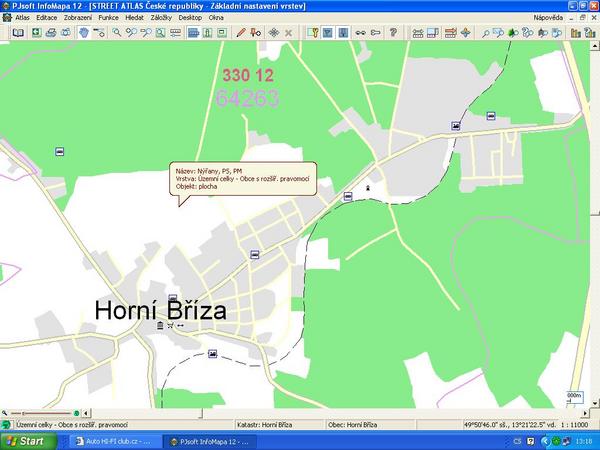The height and width of the screenshot is (450, 600).
Task: Click the 1 : 11000 scale in status bar
Action: click(x=574, y=425)
